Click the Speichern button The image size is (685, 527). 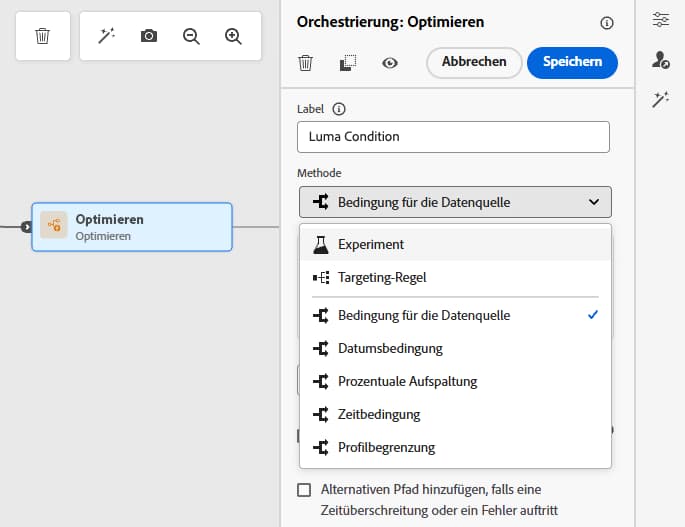(x=572, y=62)
